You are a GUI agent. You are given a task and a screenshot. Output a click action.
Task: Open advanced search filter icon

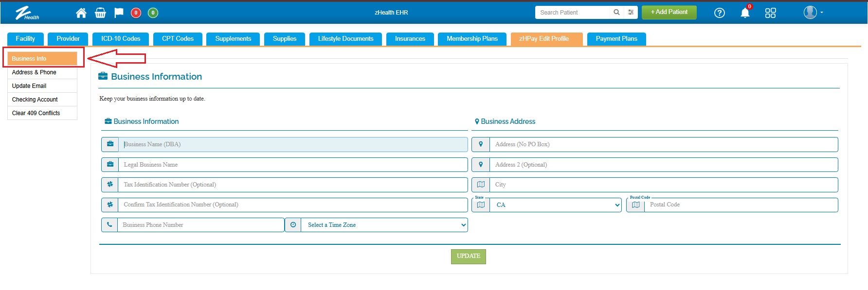(631, 13)
